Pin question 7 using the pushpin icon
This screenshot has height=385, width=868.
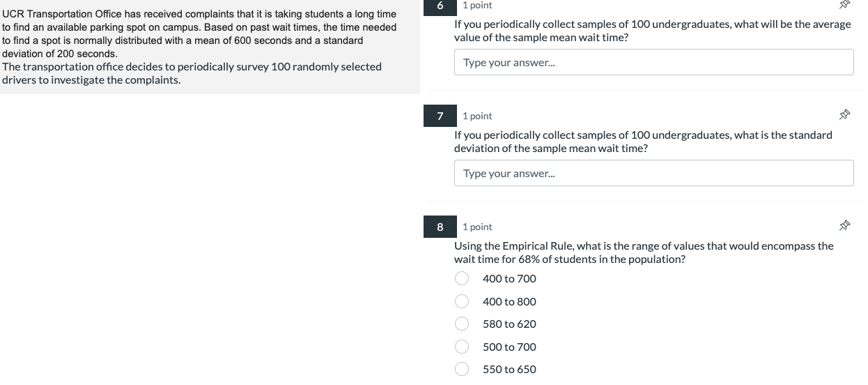pyautogui.click(x=844, y=114)
